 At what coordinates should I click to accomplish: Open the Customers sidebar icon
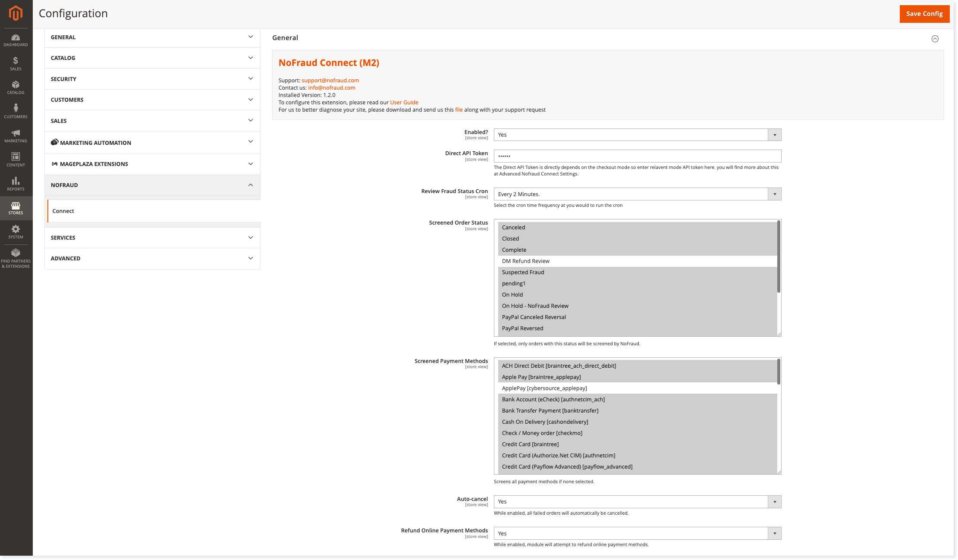tap(16, 109)
